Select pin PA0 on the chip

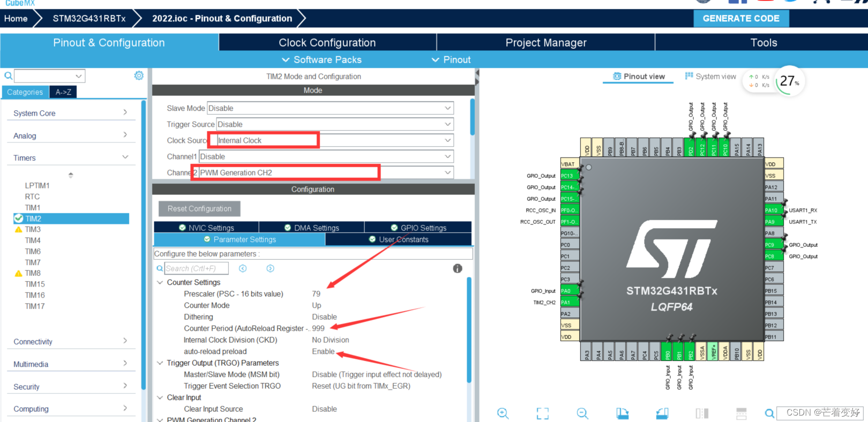570,291
